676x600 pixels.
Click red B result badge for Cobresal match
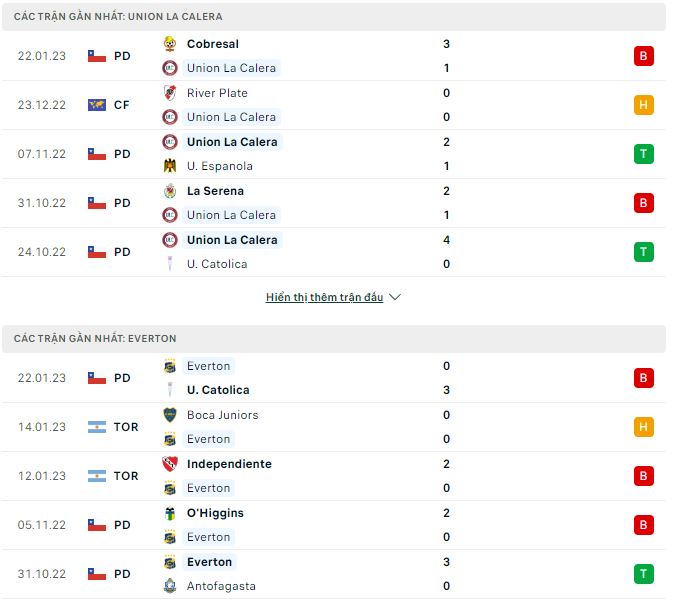tap(643, 56)
